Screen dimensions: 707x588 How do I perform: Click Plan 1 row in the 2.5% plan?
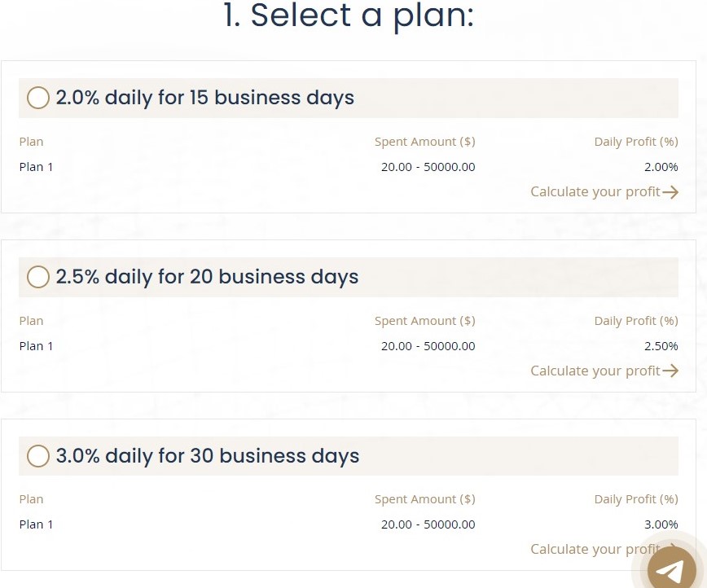(x=349, y=346)
